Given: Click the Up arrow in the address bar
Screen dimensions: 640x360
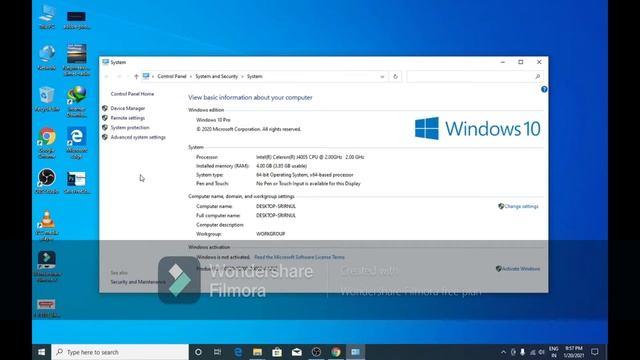Looking at the screenshot, I should tap(136, 76).
